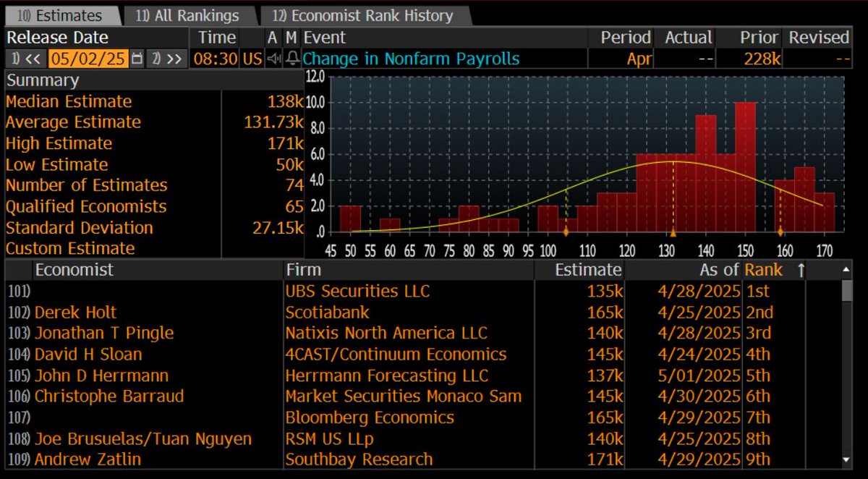Click scrollbar up arrow in economist list
868x479 pixels.
pyautogui.click(x=847, y=270)
